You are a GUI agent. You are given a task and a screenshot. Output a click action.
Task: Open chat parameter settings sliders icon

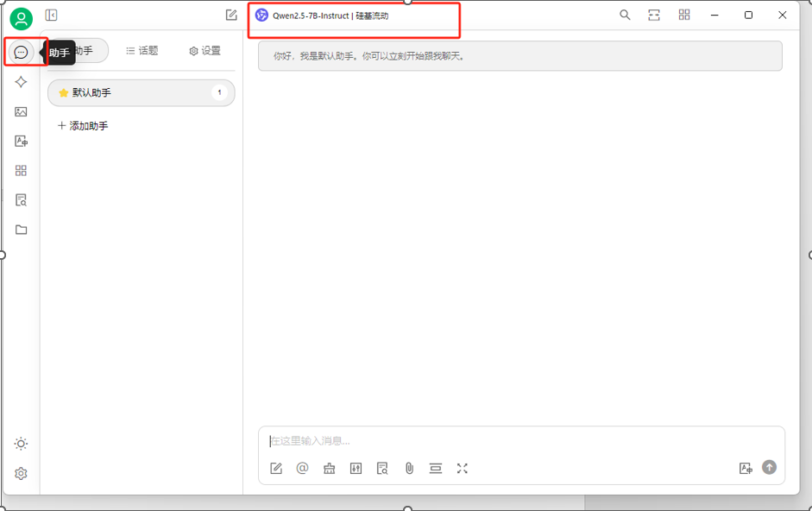(x=356, y=469)
